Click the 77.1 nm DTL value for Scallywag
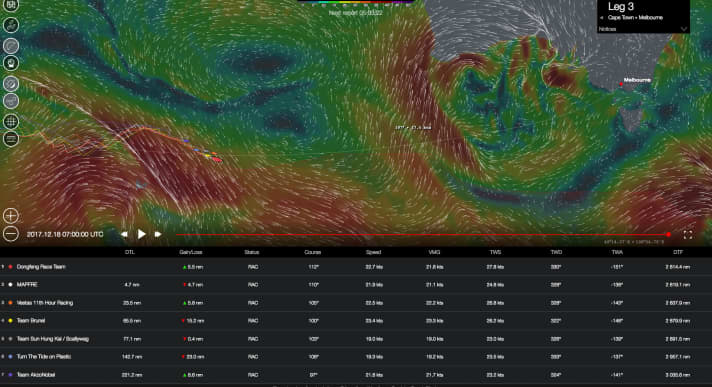Screen dimensions: 712x387 pos(132,339)
